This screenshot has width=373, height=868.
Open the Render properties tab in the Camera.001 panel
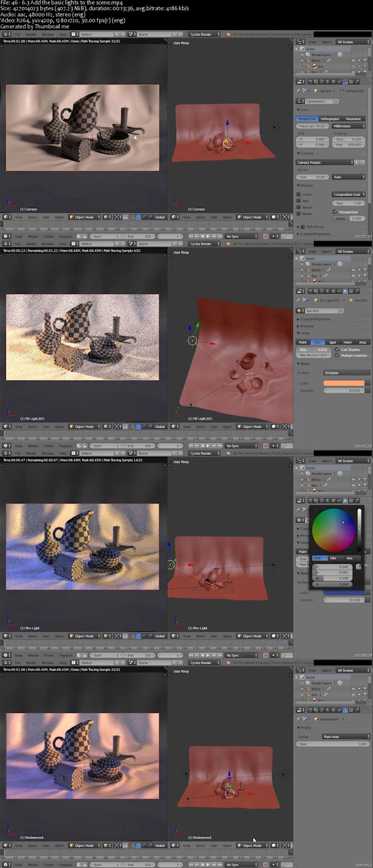point(311,81)
